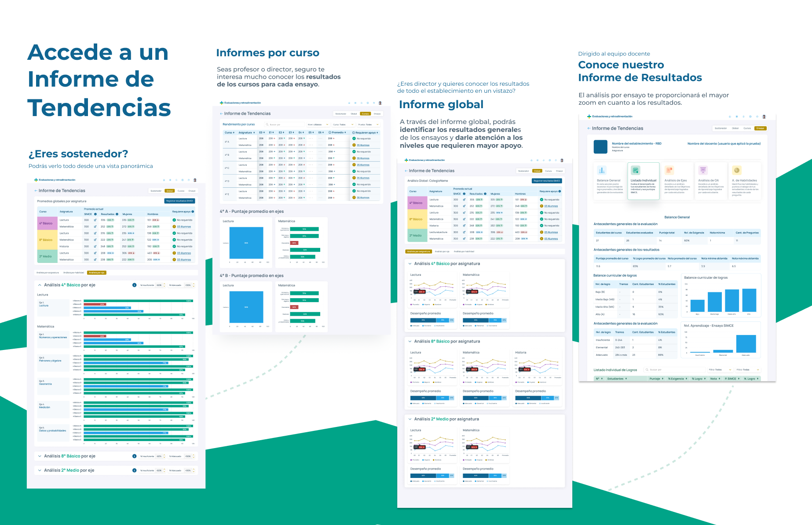Image resolution: width=812 pixels, height=525 pixels.
Task: Select Análisis por eje tab in Informe global panel
Action: 442,252
